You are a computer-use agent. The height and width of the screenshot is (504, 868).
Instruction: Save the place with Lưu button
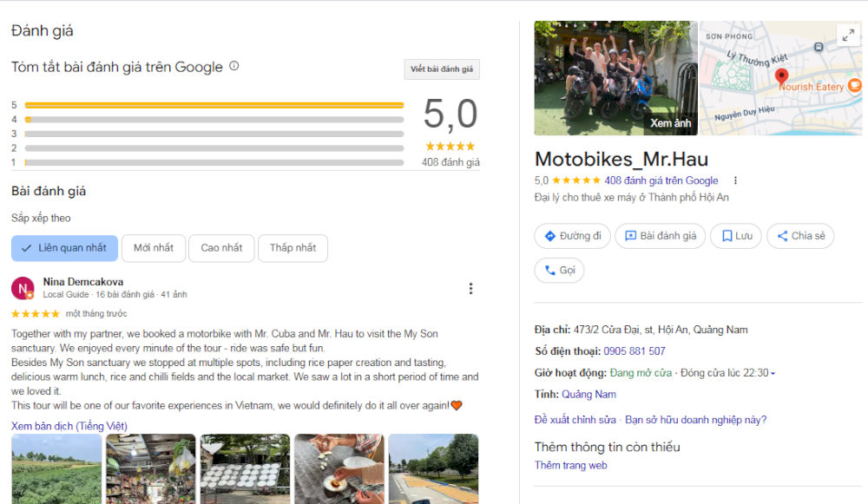point(736,236)
